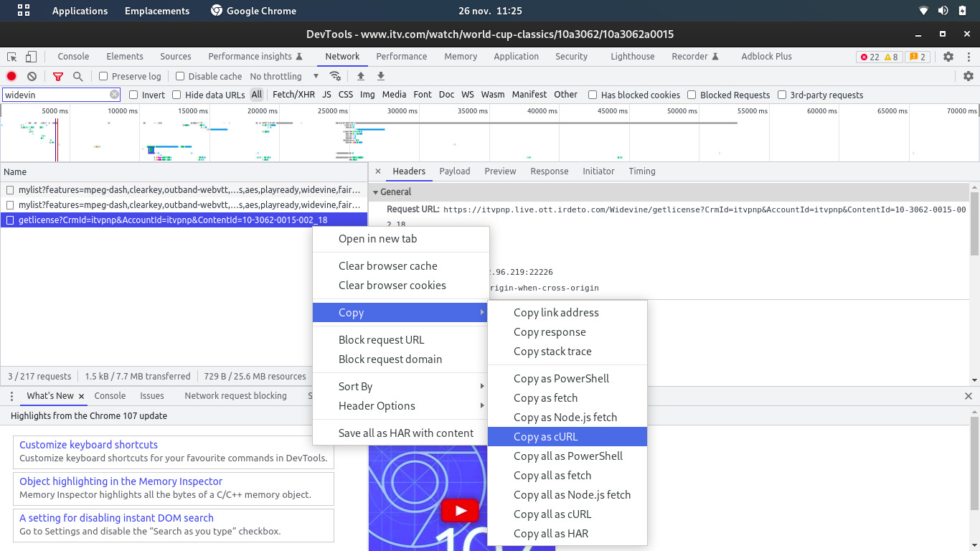Open the Applications menu in top bar

click(80, 11)
